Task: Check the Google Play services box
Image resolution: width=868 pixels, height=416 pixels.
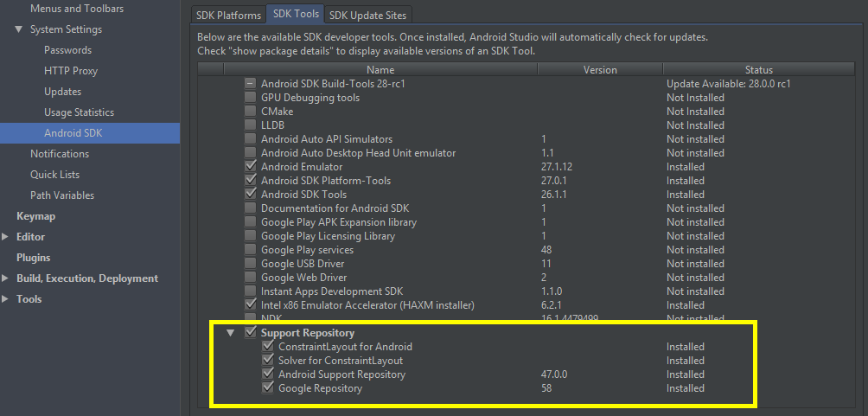Action: click(x=251, y=250)
